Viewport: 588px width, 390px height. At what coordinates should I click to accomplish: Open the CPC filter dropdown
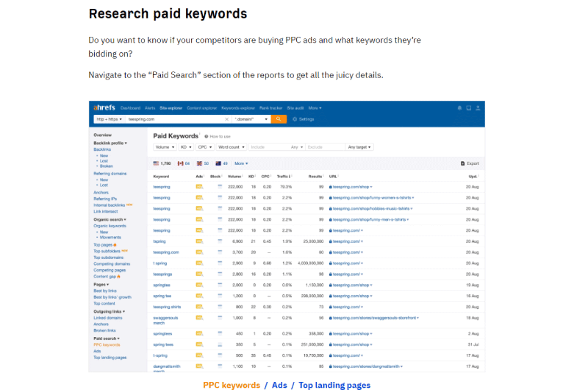[205, 147]
